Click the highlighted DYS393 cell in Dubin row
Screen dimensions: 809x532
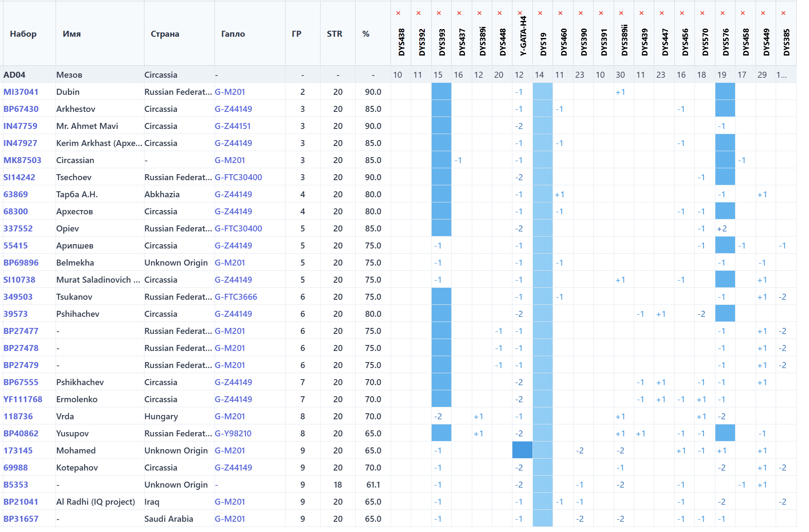click(441, 91)
